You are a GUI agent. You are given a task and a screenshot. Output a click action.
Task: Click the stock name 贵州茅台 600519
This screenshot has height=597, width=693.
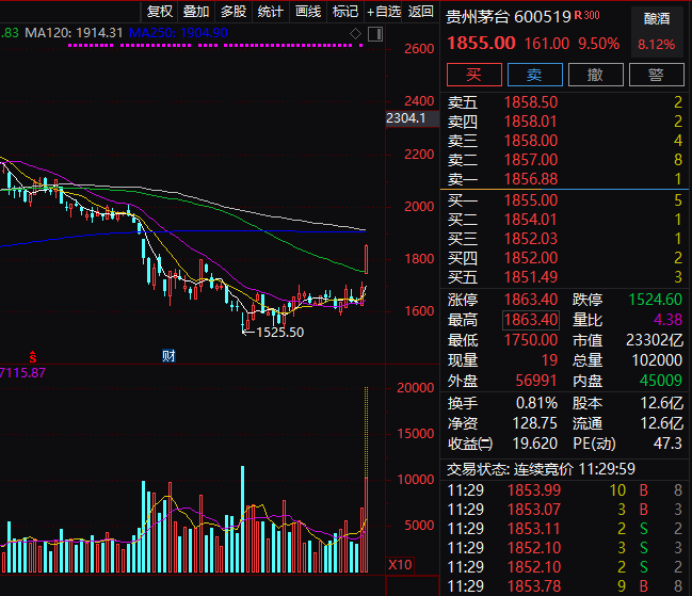coord(508,17)
